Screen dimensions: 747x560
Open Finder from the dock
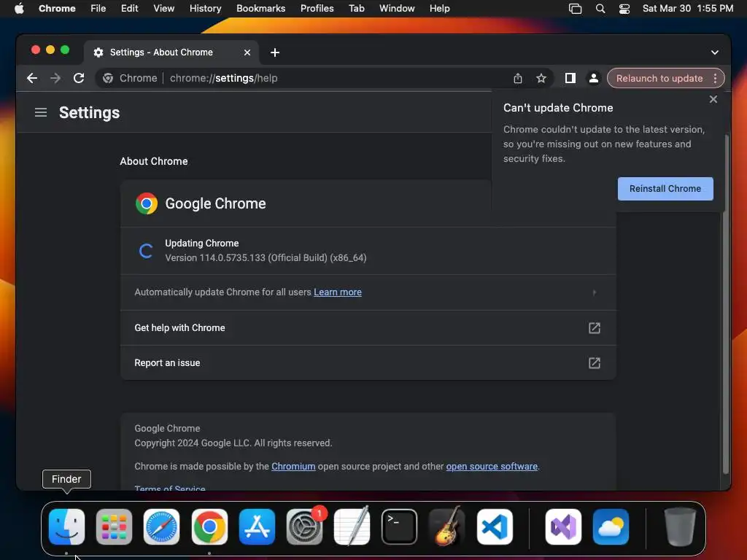click(66, 526)
